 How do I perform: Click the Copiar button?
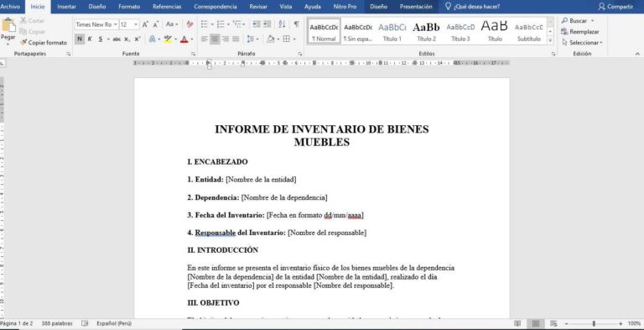[x=33, y=32]
